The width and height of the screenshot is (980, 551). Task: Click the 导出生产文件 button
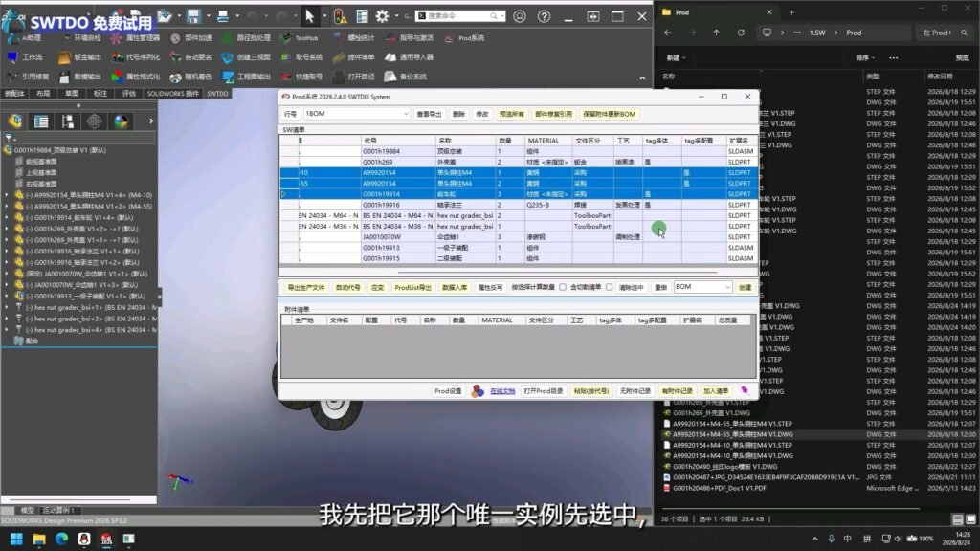306,287
